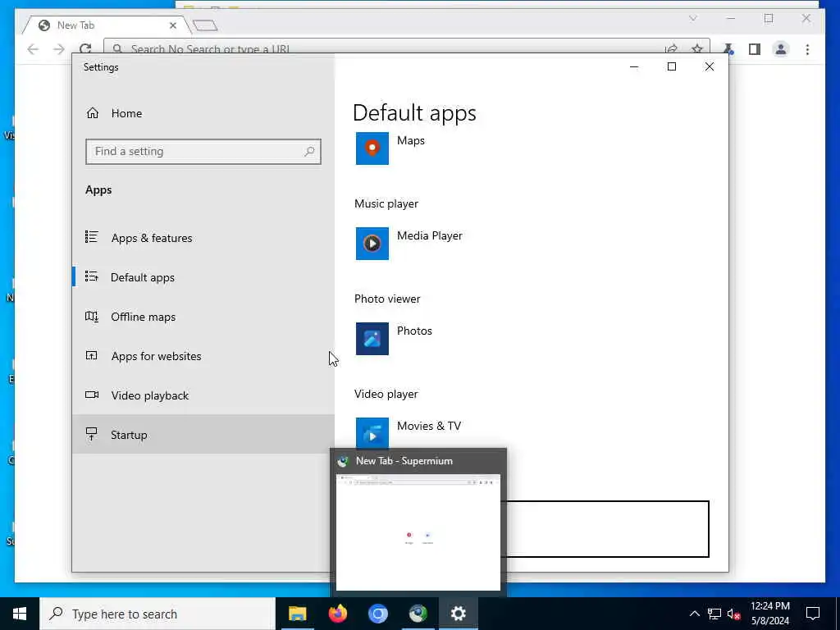Open a new tab in browser
This screenshot has width=840, height=630.
pos(204,25)
